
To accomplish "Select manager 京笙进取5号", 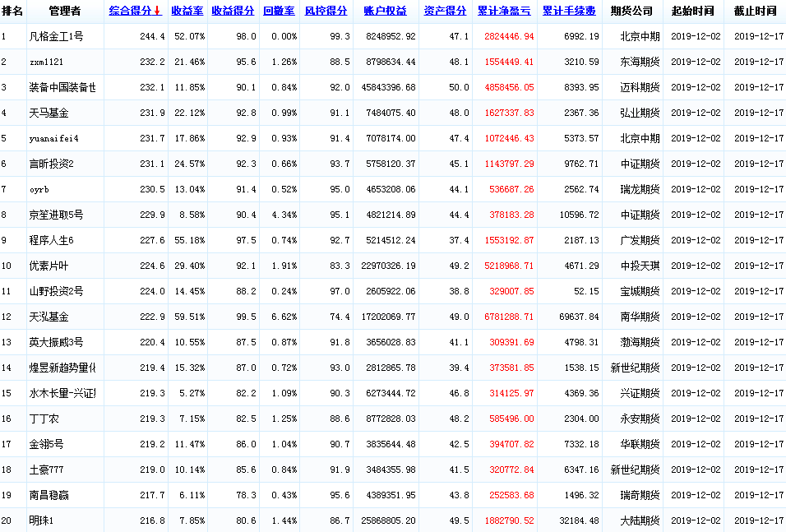I will click(56, 215).
